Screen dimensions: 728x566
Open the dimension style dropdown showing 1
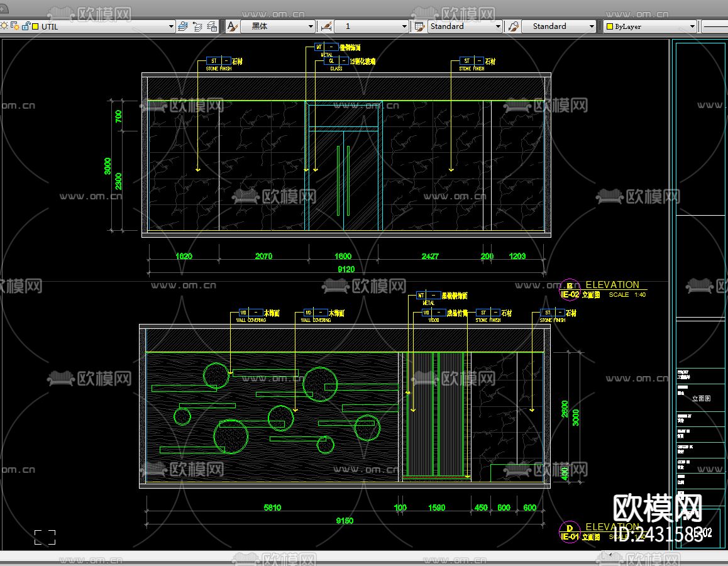tap(371, 26)
